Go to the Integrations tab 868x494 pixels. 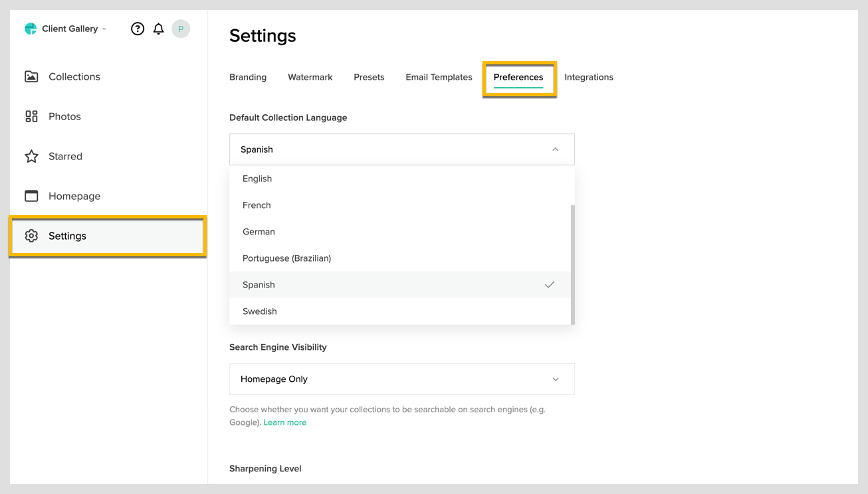pos(588,77)
